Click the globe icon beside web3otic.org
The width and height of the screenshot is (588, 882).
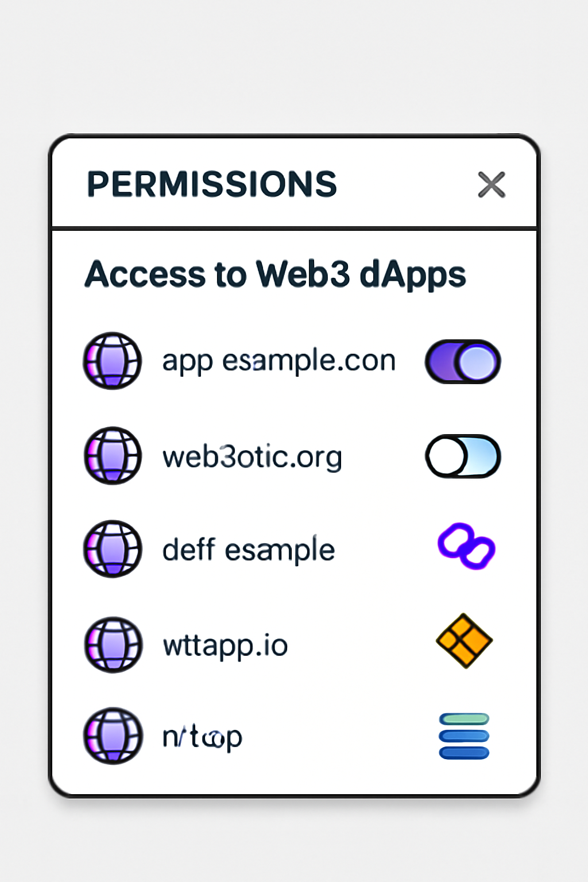pos(113,457)
